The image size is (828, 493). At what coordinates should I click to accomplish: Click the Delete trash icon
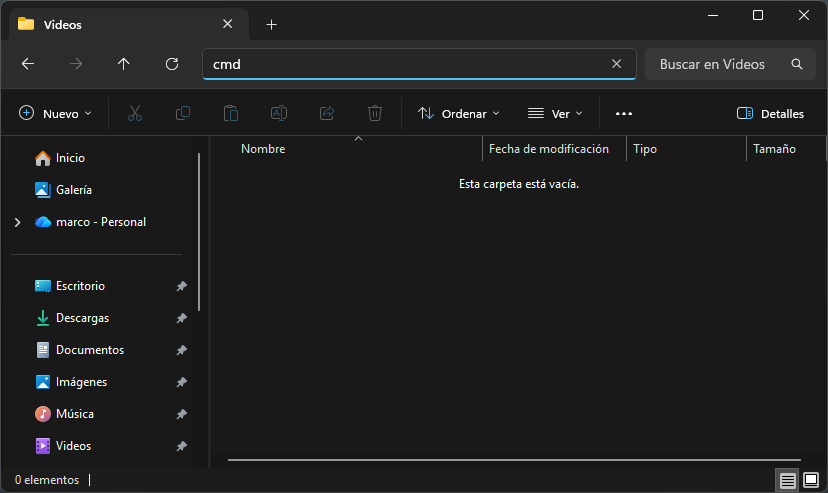tap(375, 113)
